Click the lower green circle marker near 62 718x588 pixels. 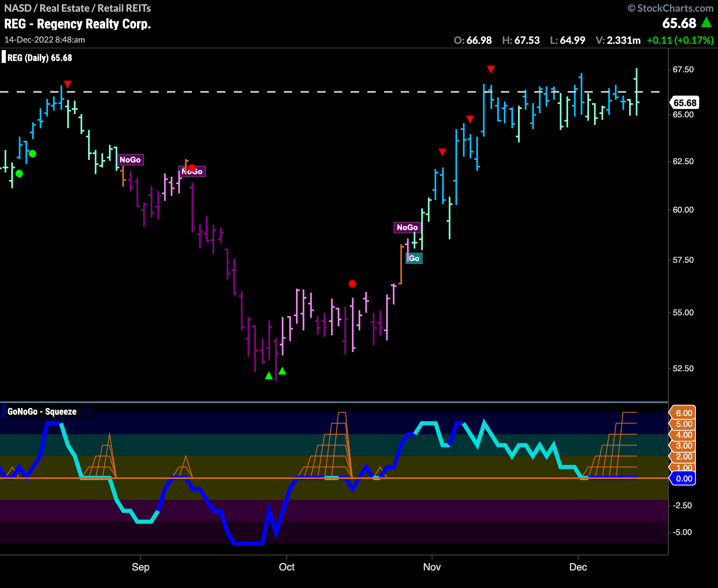pos(19,173)
